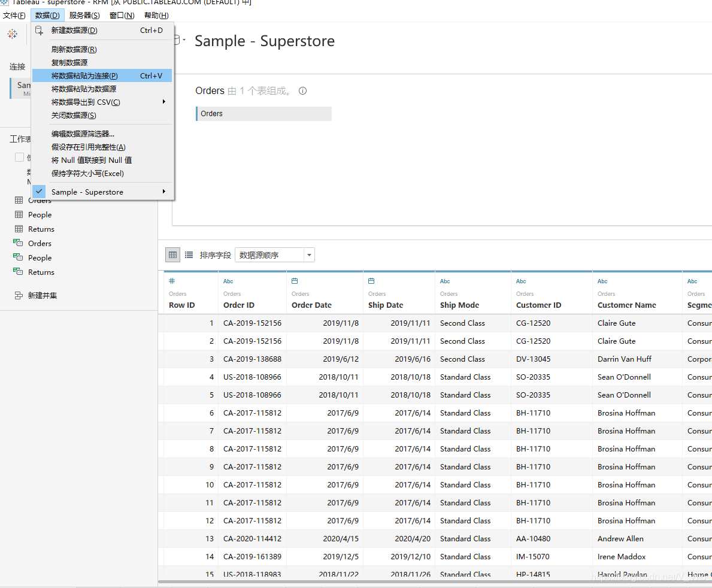The height and width of the screenshot is (588, 712).
Task: Choose 编辑数据源筛选器 menu entry
Action: [x=102, y=134]
